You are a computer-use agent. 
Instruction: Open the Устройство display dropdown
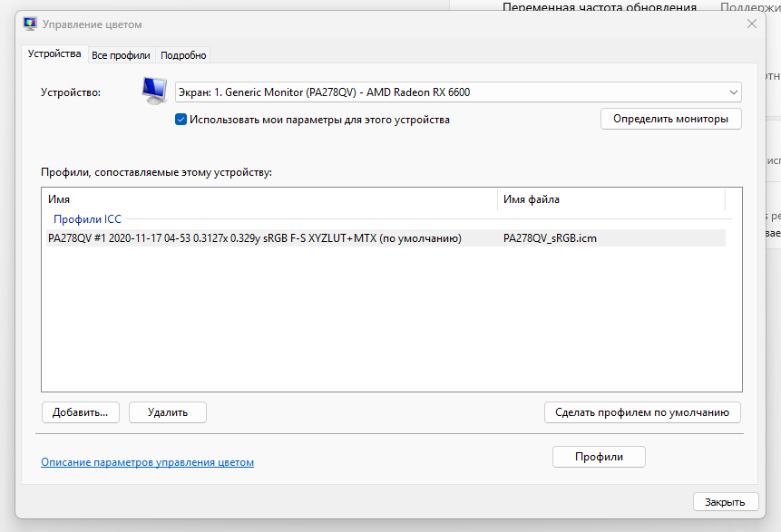pos(458,92)
